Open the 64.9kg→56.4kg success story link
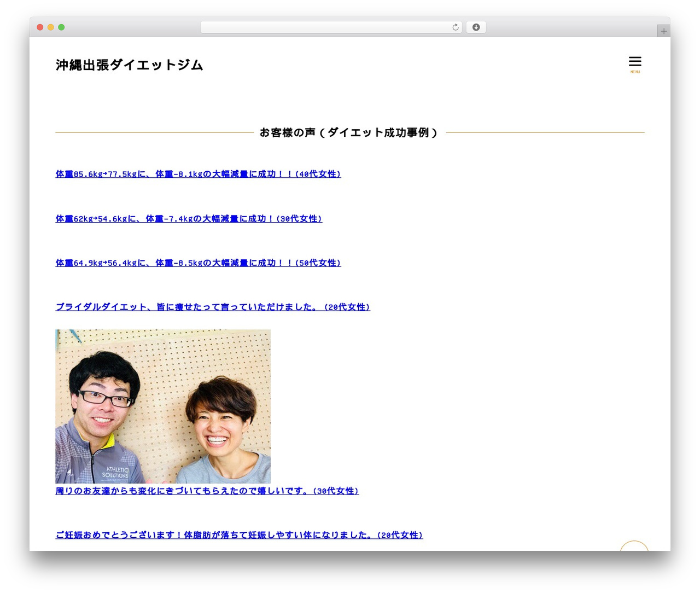Screen dimensions: 700x593 coord(198,263)
